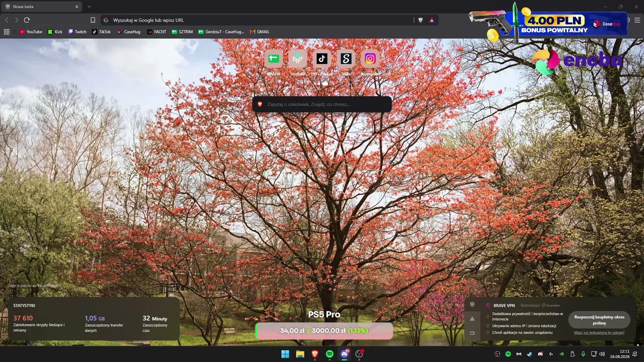Select the VPN shield tab in widget panel
The height and width of the screenshot is (362, 644).
point(472,304)
